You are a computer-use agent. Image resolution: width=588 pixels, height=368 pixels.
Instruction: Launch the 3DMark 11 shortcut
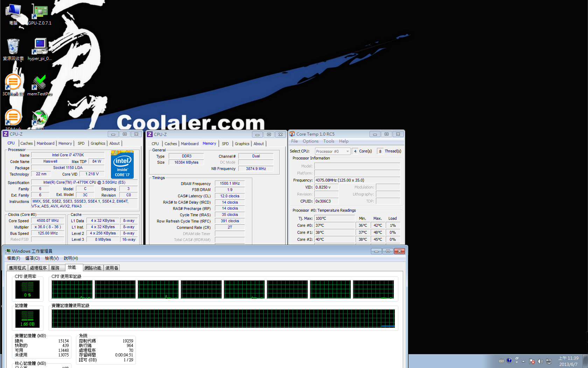[13, 85]
